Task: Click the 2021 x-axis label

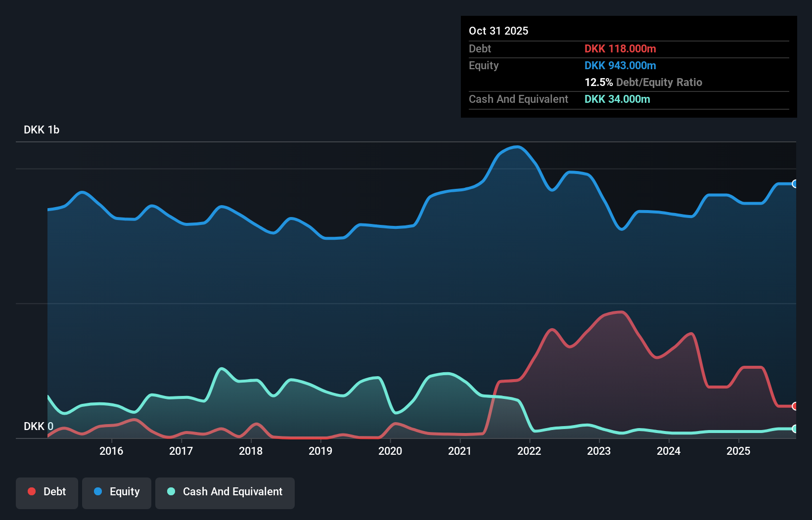Action: [x=460, y=451]
